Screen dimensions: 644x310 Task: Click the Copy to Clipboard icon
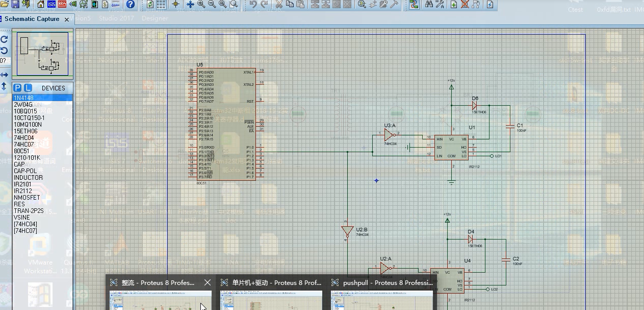click(290, 4)
